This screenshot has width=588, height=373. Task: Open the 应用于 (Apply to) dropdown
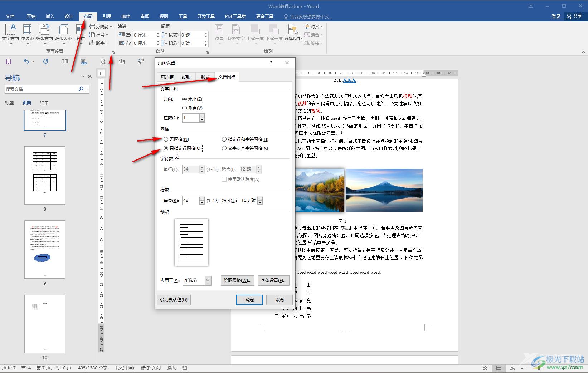pyautogui.click(x=208, y=281)
